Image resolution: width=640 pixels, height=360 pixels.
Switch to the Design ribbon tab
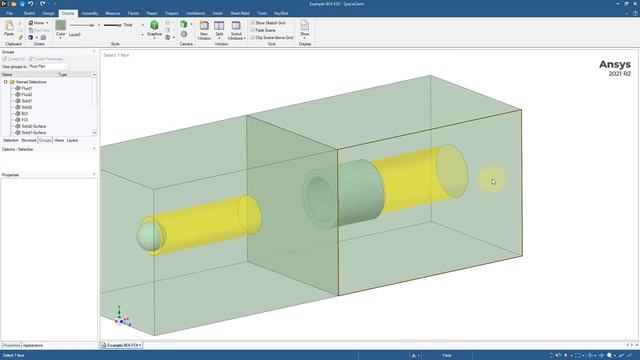(48, 13)
